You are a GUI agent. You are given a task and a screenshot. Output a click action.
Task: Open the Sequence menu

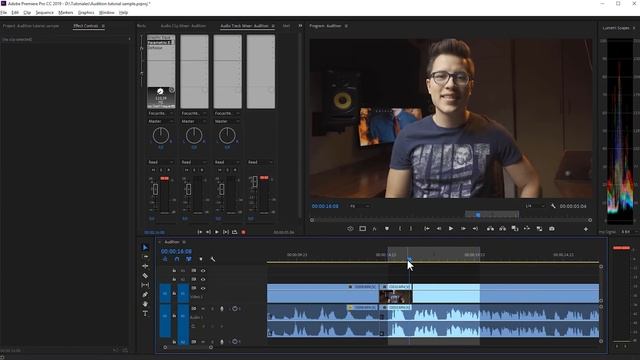[x=44, y=13]
